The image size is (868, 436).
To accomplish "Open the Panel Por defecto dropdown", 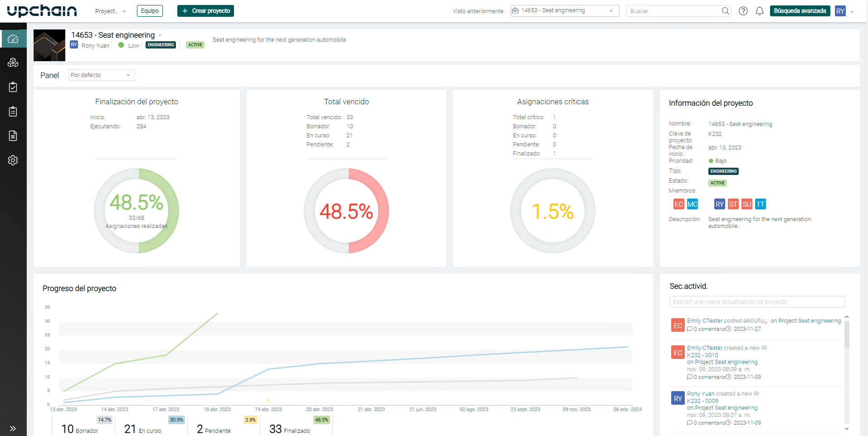I will (x=102, y=75).
